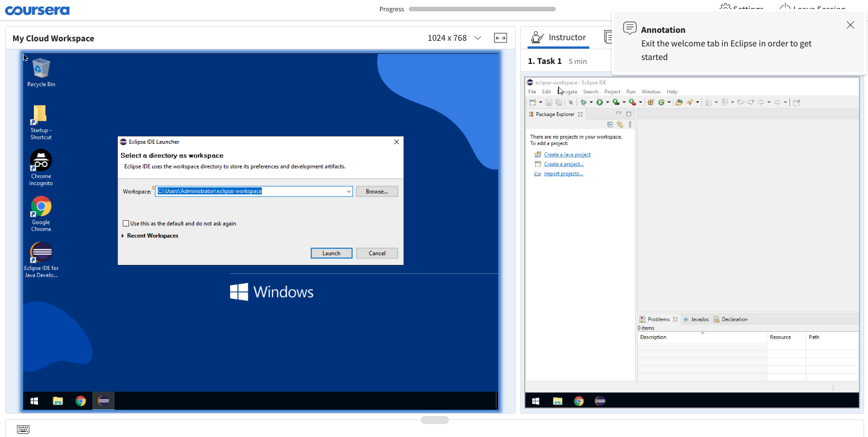This screenshot has width=868, height=437.
Task: Click the New Java Package icon in instructor's Eclipse
Action: coord(651,102)
